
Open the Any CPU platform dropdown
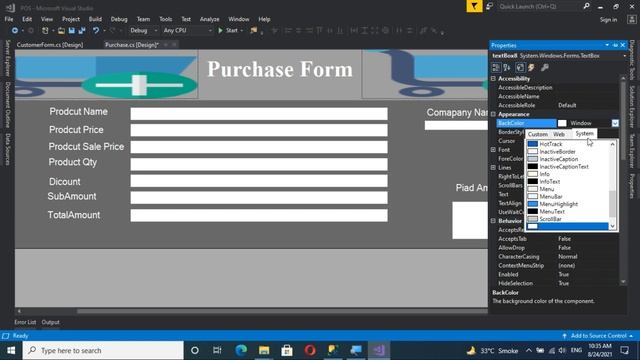187,31
